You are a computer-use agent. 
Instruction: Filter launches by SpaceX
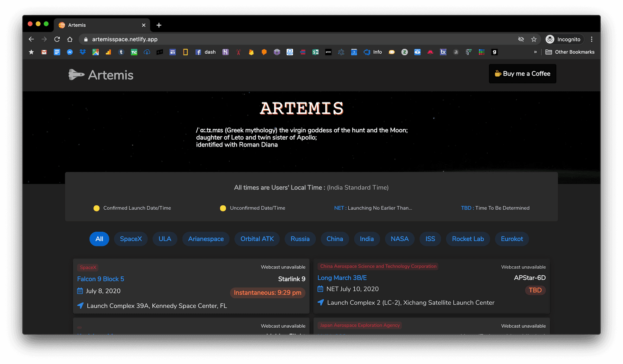pos(131,239)
